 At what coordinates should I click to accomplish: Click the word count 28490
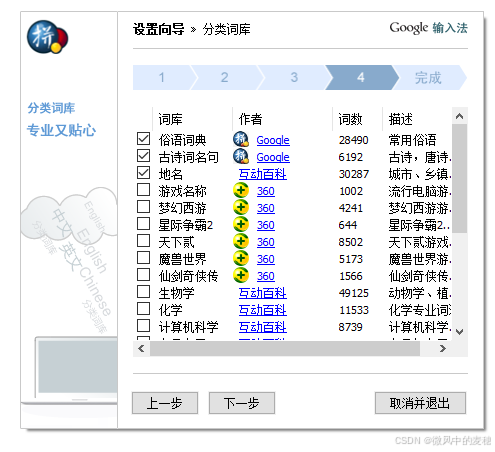pyautogui.click(x=354, y=140)
